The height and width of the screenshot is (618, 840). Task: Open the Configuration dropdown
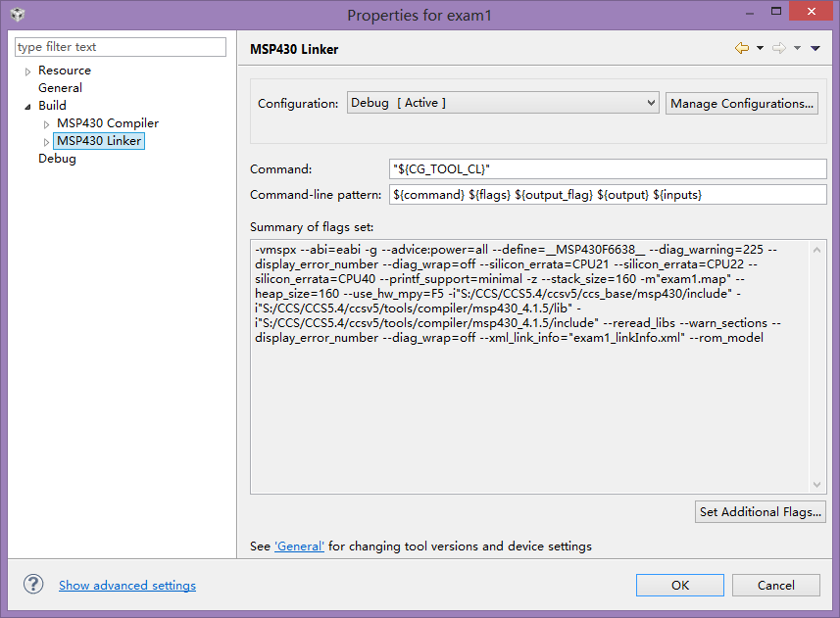point(503,103)
